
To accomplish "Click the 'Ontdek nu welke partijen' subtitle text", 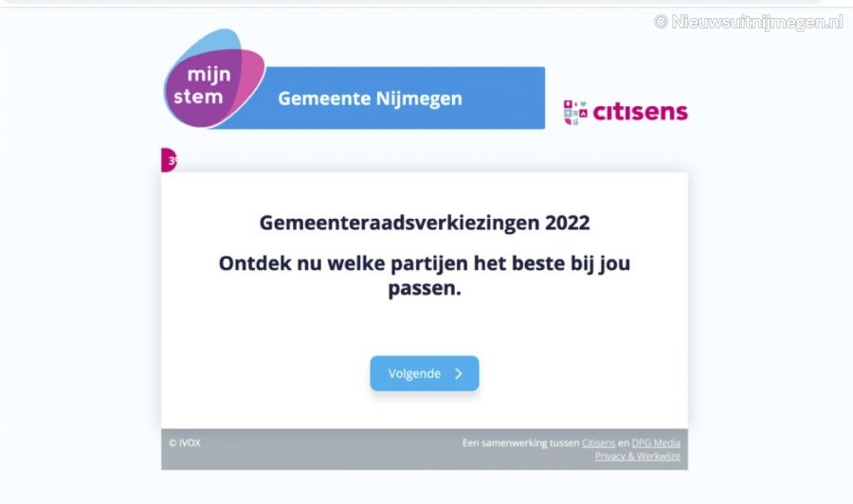I will pyautogui.click(x=425, y=276).
